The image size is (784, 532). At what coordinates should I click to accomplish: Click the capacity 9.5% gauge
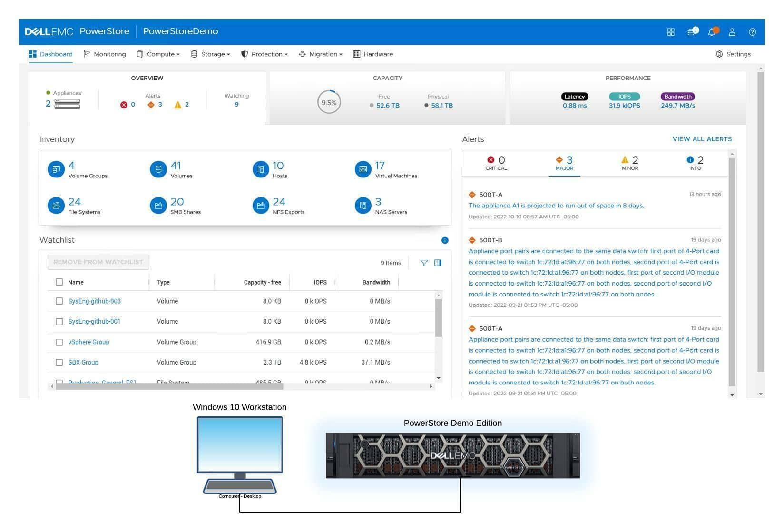pos(329,102)
